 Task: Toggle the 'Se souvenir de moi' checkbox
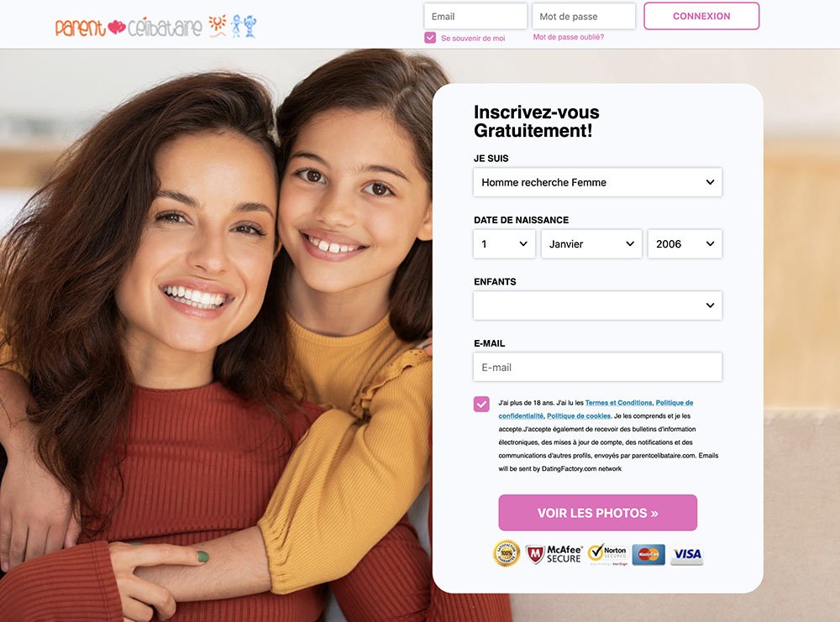(x=429, y=38)
